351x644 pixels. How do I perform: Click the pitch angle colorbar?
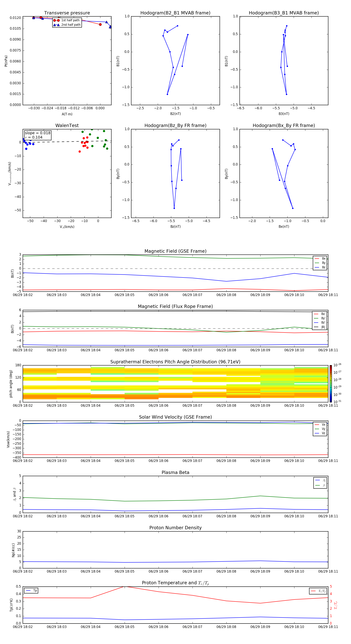[331, 384]
